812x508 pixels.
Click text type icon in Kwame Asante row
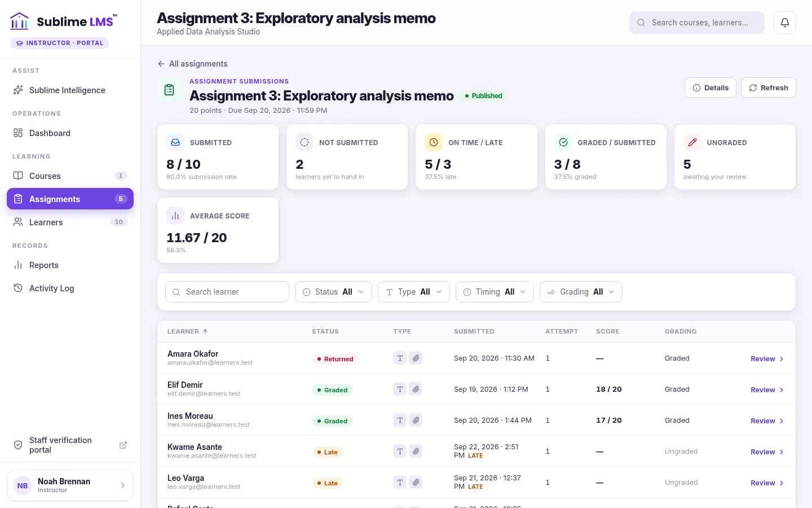(x=400, y=451)
